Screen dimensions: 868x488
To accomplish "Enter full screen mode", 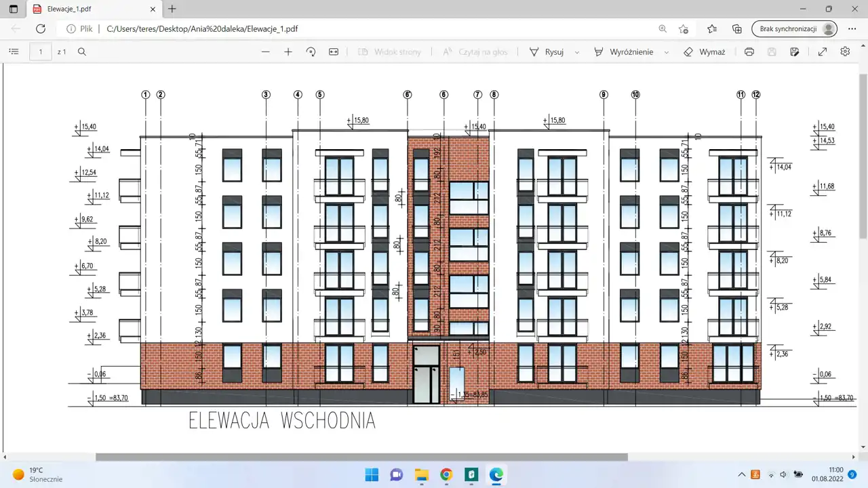I will [x=823, y=52].
